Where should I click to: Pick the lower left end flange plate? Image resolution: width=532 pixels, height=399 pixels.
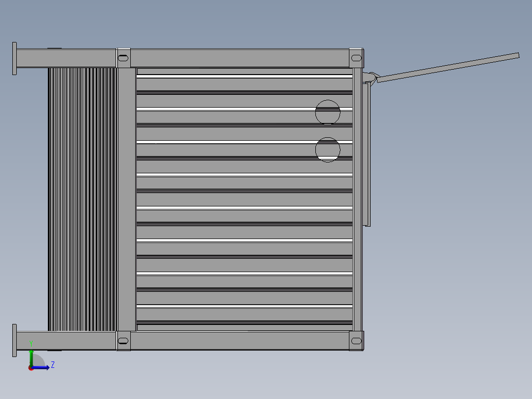[x=15, y=340]
